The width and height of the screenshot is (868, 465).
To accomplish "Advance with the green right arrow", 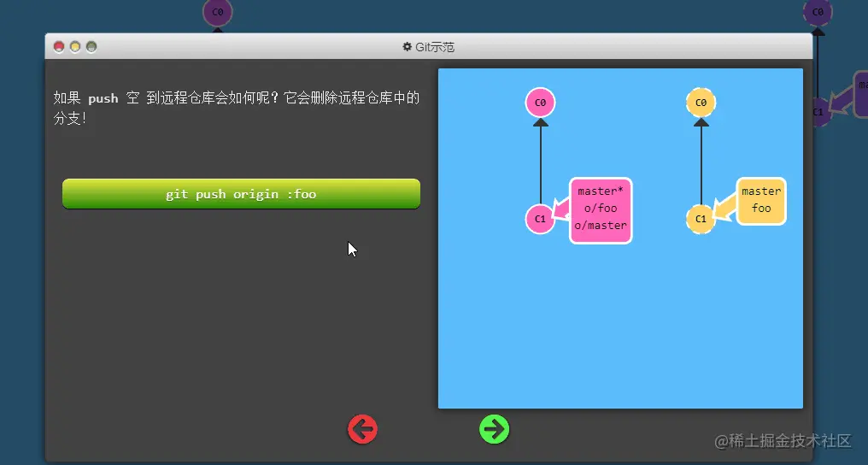I will click(x=495, y=429).
